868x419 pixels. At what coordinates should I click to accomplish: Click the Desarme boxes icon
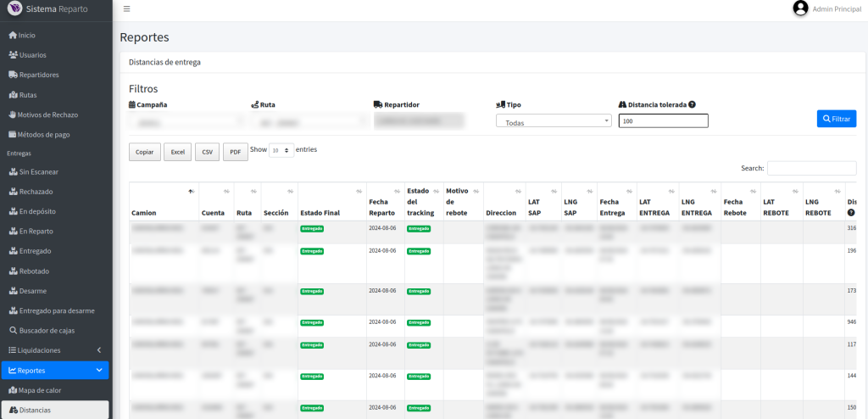pyautogui.click(x=14, y=291)
